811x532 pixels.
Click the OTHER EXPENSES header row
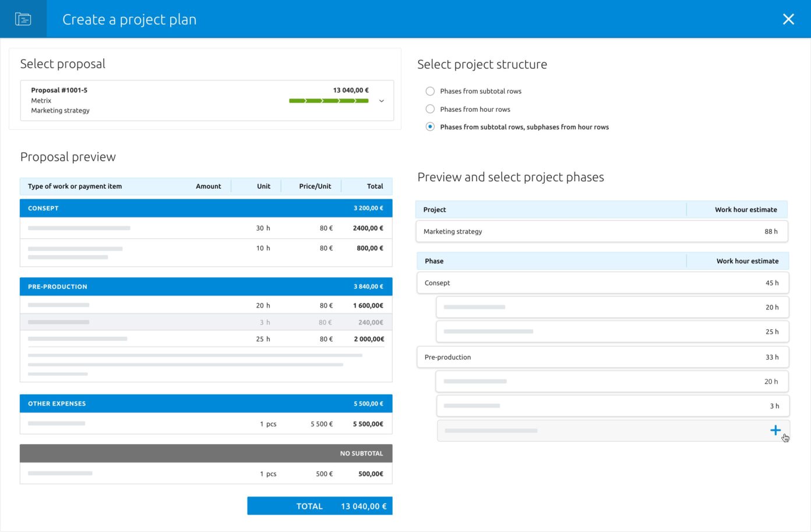pyautogui.click(x=206, y=404)
